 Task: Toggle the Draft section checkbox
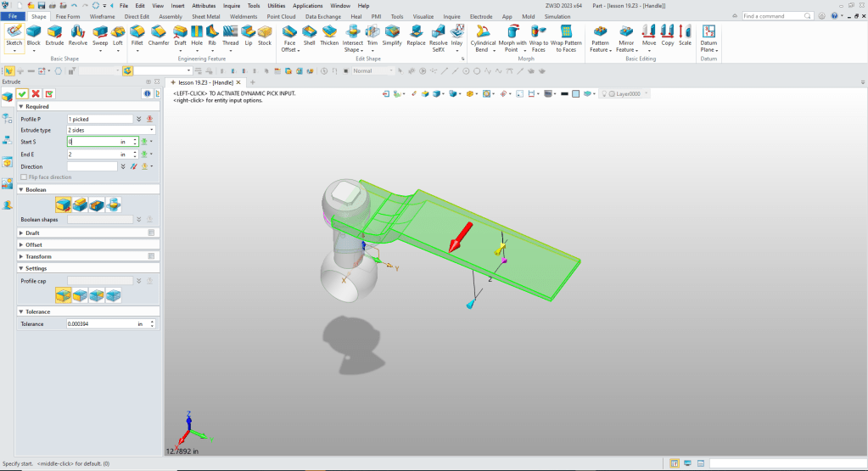coord(151,233)
